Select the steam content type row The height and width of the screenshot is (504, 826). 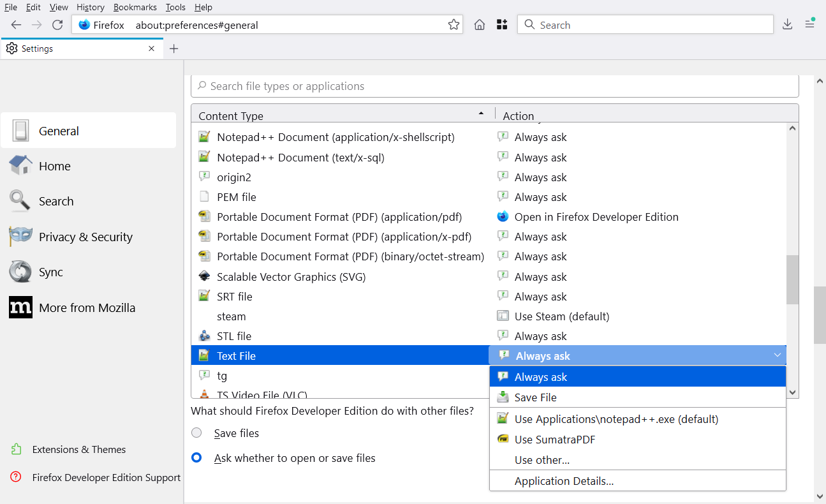coord(489,316)
